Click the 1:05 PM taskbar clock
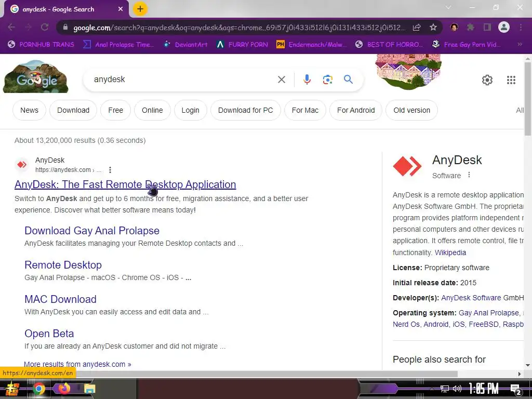Image resolution: width=532 pixels, height=399 pixels. [x=484, y=389]
